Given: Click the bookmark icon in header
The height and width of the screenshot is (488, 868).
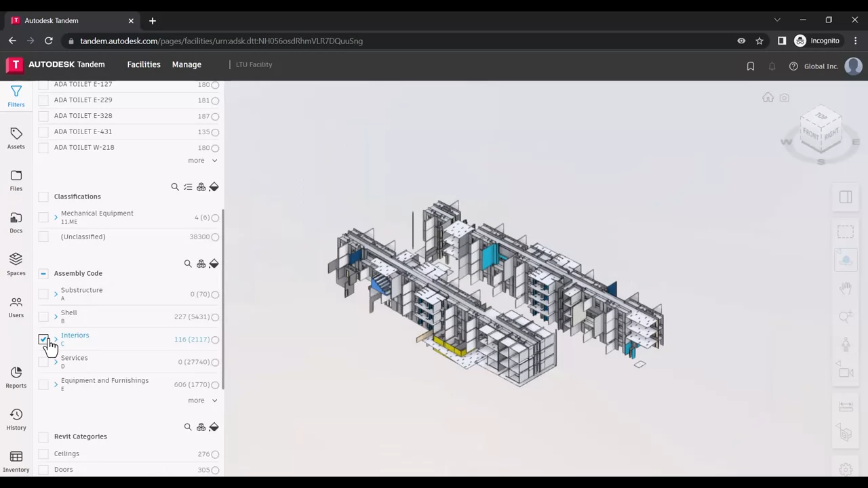Looking at the screenshot, I should point(751,66).
